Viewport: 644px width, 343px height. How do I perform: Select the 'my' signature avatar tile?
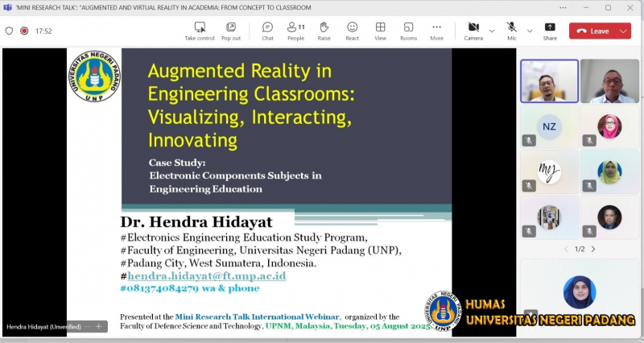pyautogui.click(x=550, y=171)
